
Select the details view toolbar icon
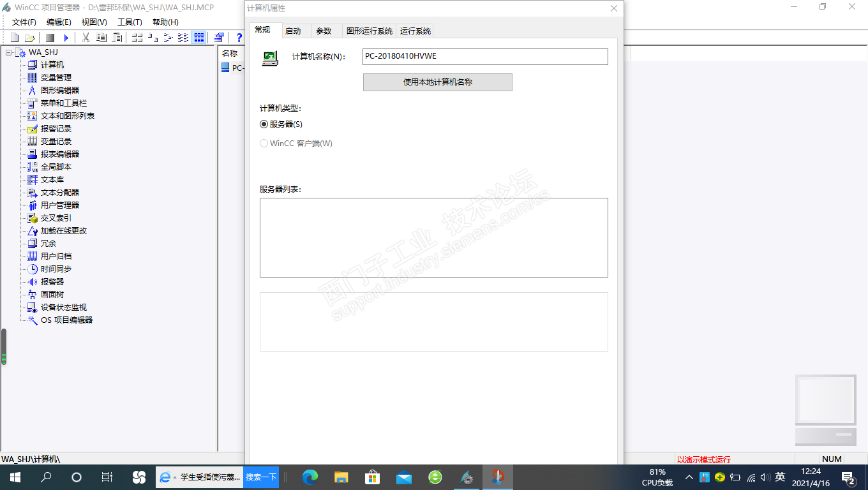point(198,38)
